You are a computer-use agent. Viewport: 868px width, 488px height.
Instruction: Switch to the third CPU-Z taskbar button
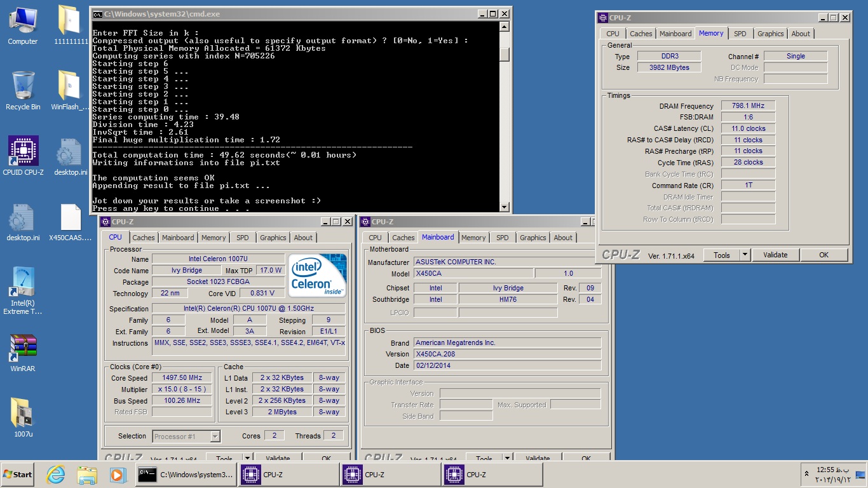(x=492, y=475)
